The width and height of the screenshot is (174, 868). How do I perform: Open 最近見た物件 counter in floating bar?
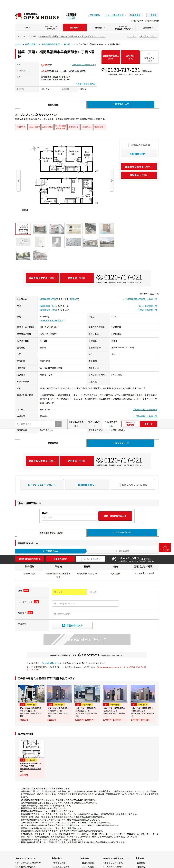click(x=111, y=424)
